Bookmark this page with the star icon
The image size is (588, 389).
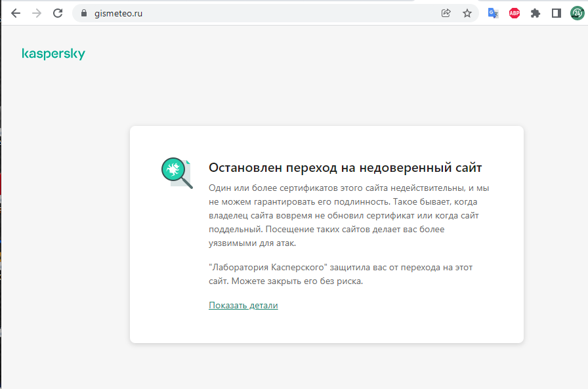[x=467, y=14]
